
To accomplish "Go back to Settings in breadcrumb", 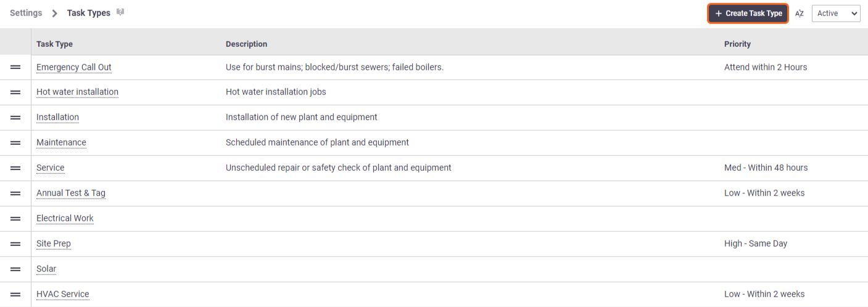I will point(26,13).
